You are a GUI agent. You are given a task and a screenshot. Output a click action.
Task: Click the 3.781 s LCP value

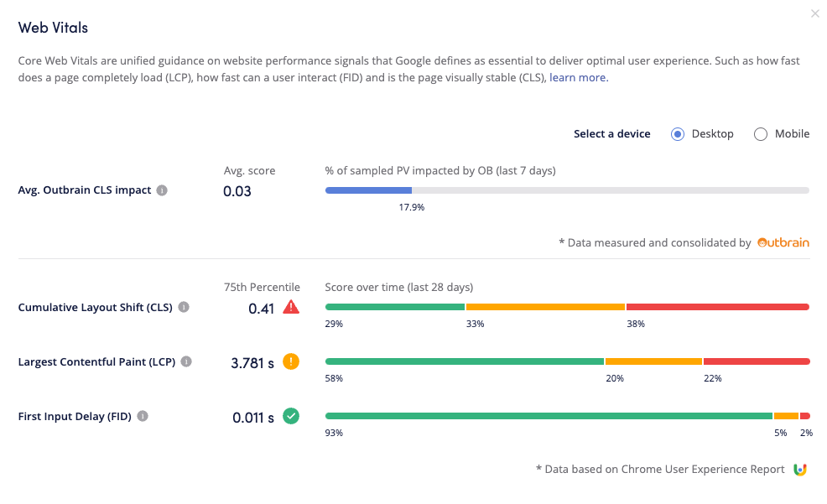[x=252, y=363]
